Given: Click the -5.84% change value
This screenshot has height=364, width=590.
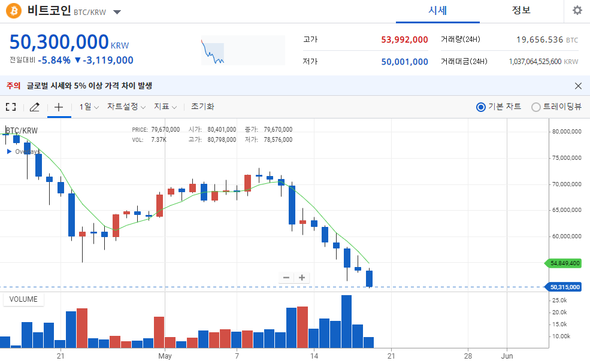Looking at the screenshot, I should (x=54, y=60).
